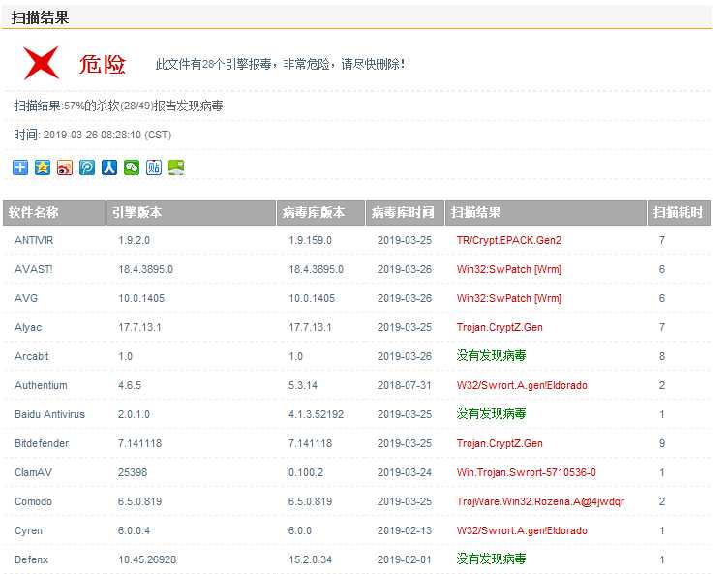Click the 扫描耗时 column header
Screen dimensions: 728x574
point(679,213)
